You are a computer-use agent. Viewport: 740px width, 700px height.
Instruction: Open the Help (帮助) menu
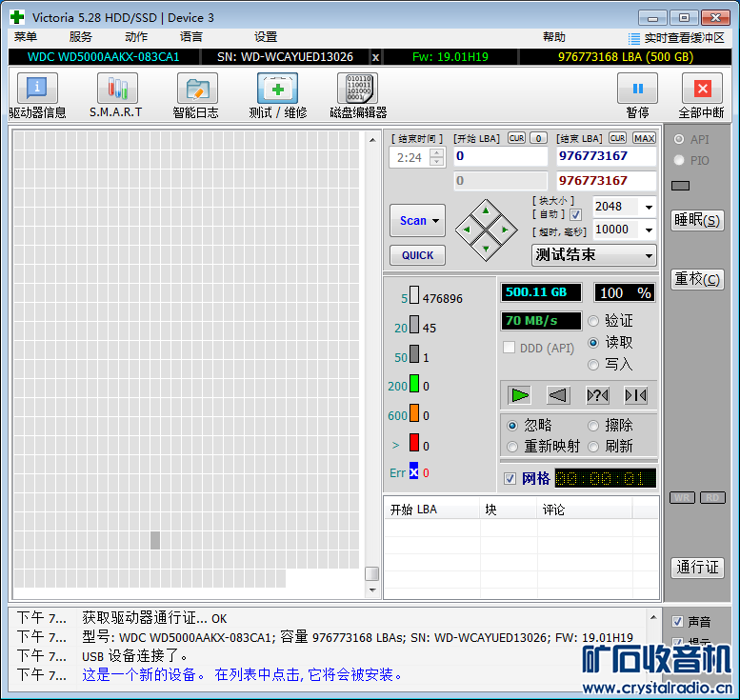[x=554, y=37]
